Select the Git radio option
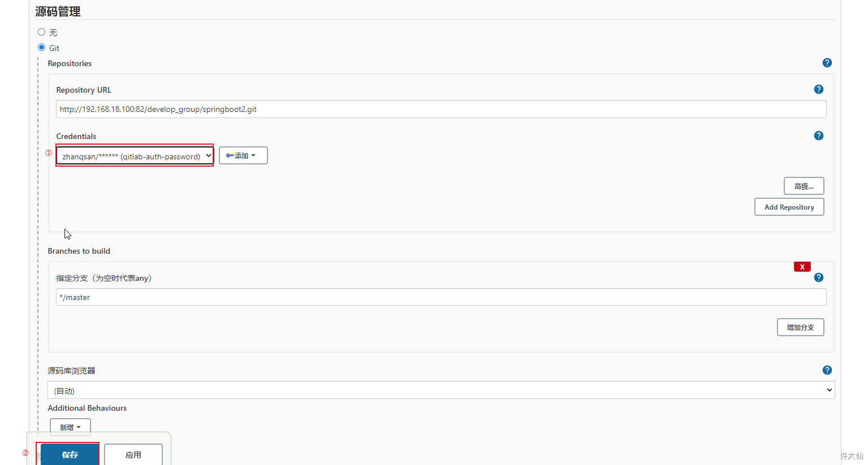Image resolution: width=868 pixels, height=465 pixels. click(41, 47)
